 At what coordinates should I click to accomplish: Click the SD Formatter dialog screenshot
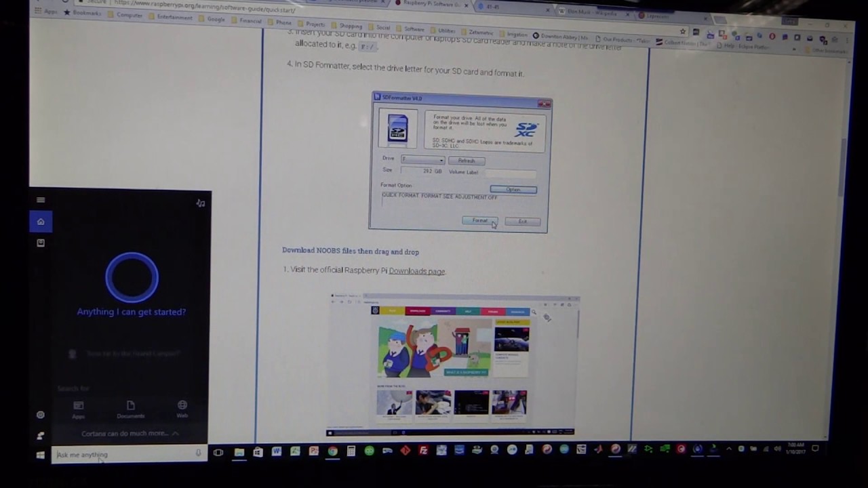pos(460,163)
